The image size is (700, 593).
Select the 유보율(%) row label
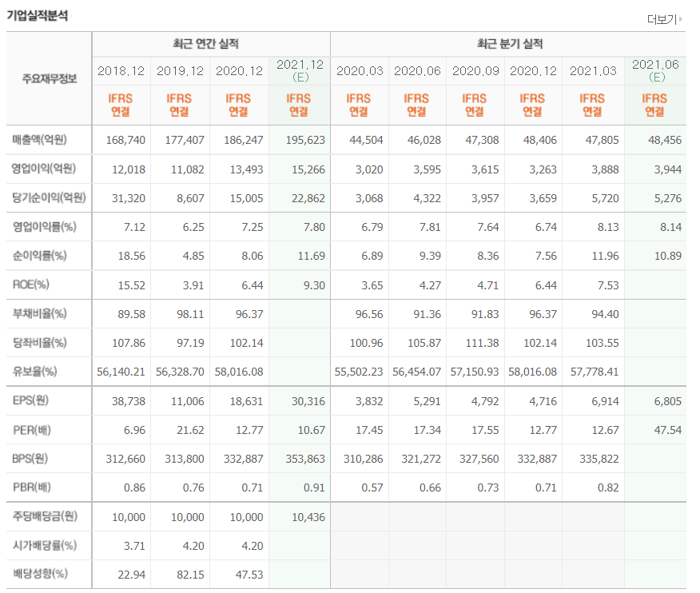click(34, 371)
